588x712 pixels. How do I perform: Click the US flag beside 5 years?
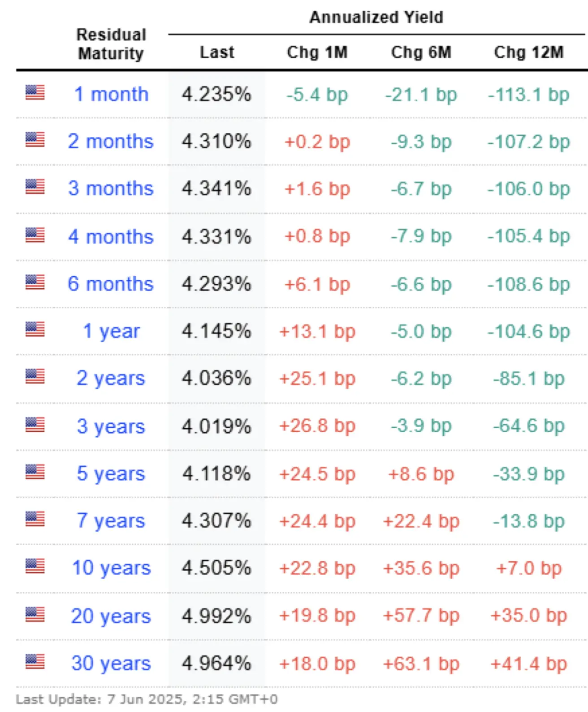(x=35, y=472)
